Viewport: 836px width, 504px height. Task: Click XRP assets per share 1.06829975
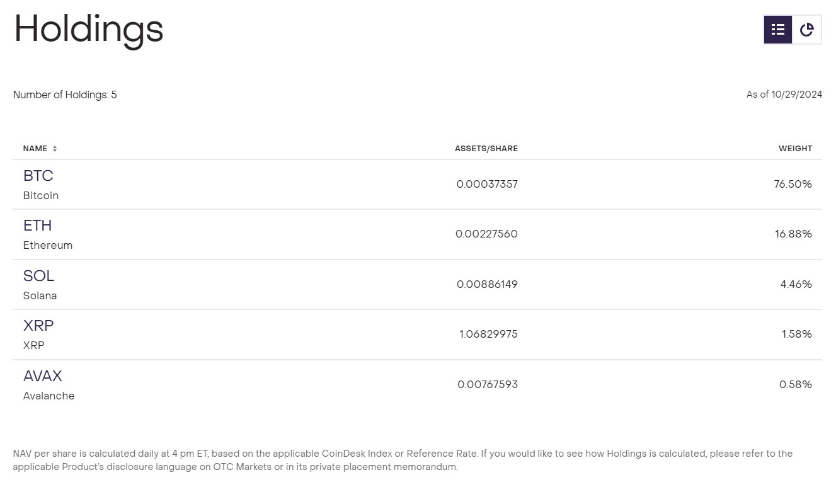488,334
